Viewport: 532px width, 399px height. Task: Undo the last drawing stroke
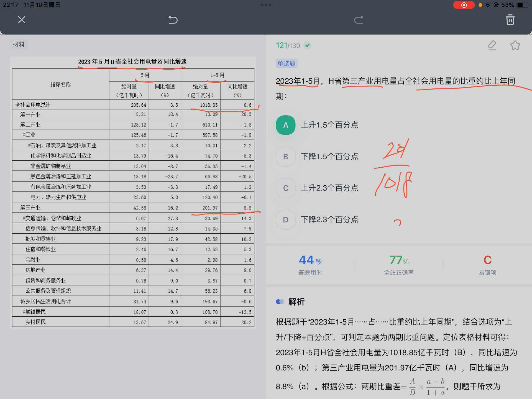[x=173, y=20]
